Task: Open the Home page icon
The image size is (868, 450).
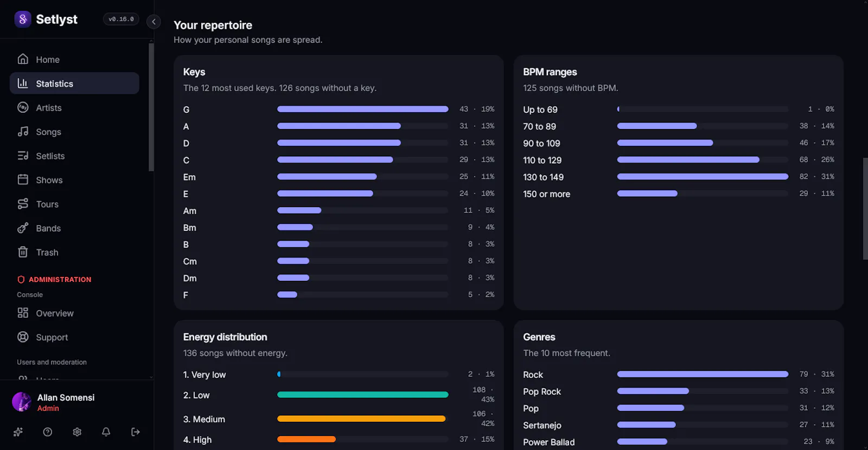Action: [23, 59]
